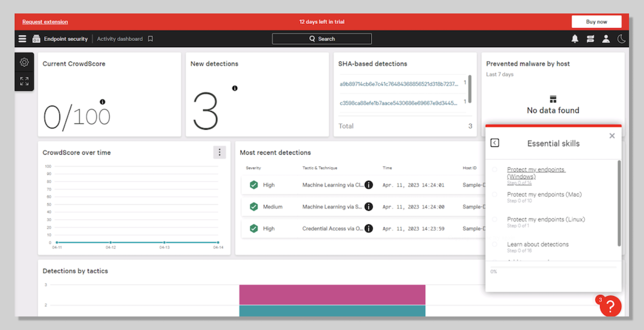
Task: Toggle radio for Protect my endpoints (Windows)
Action: pyautogui.click(x=495, y=169)
